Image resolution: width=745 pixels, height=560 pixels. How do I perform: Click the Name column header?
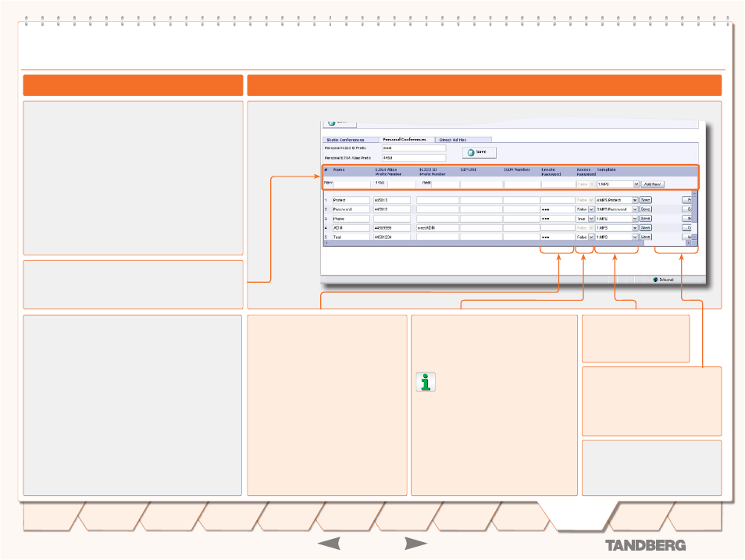(339, 169)
